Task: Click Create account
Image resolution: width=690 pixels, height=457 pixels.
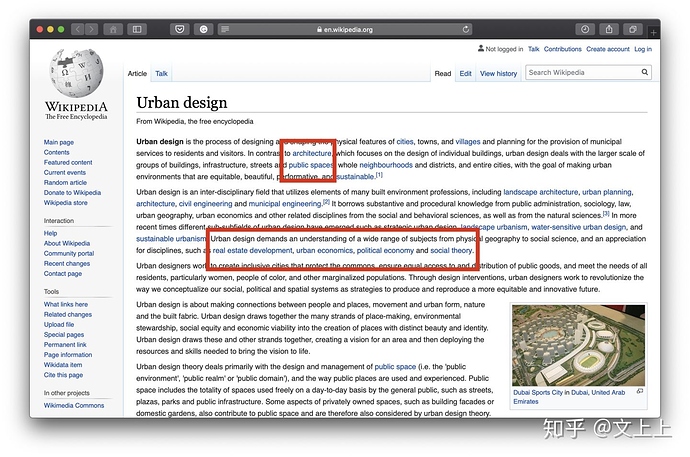Action: (608, 49)
